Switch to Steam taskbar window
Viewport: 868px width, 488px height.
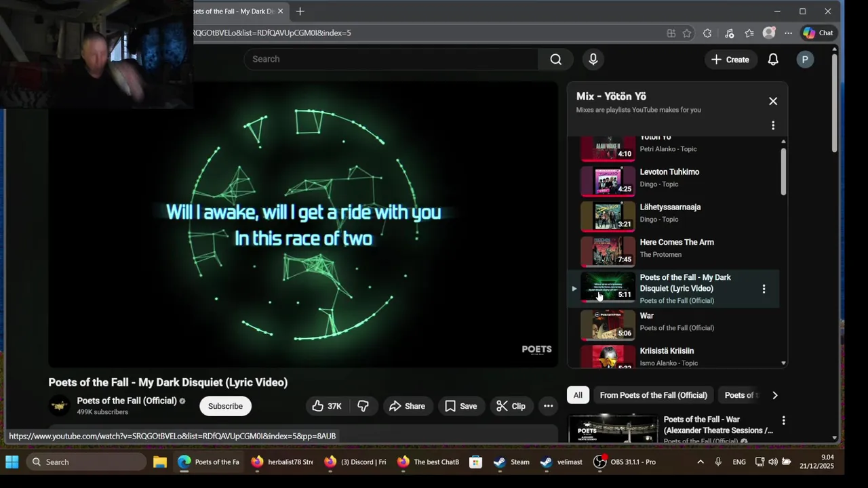click(x=511, y=462)
